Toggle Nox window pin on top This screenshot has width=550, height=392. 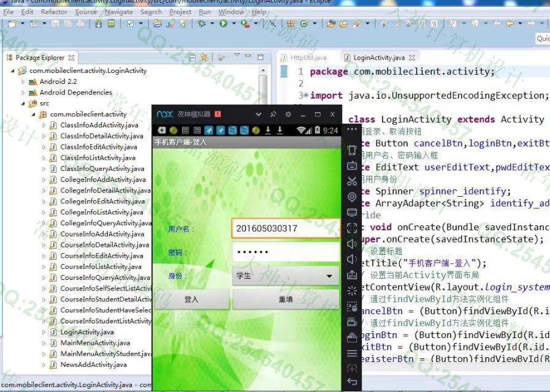tap(273, 114)
